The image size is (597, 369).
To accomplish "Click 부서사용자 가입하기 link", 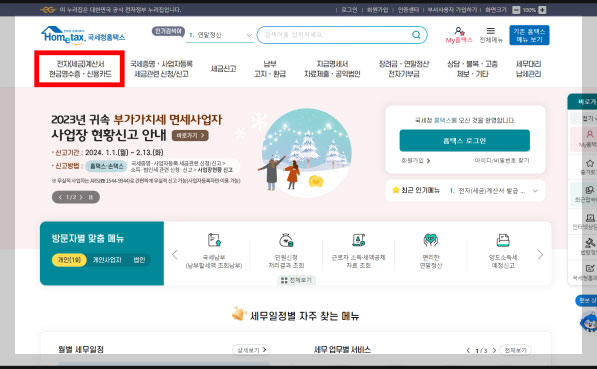I will [452, 10].
